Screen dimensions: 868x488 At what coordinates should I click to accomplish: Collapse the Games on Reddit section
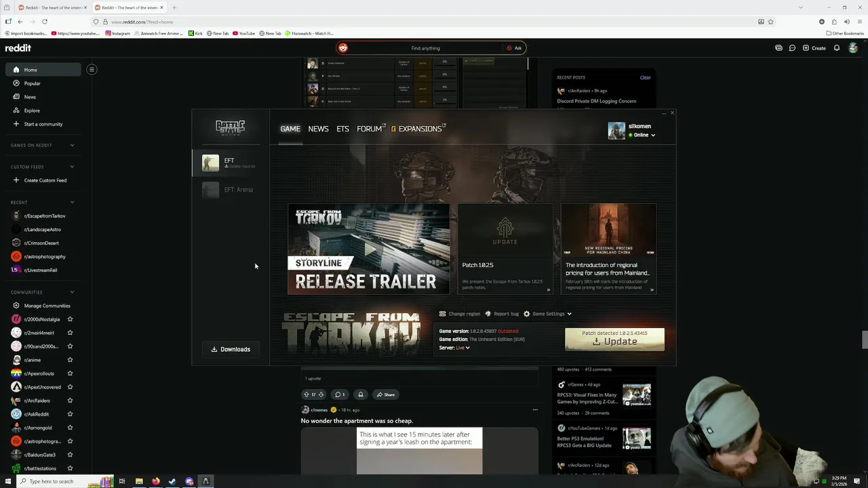[72, 145]
